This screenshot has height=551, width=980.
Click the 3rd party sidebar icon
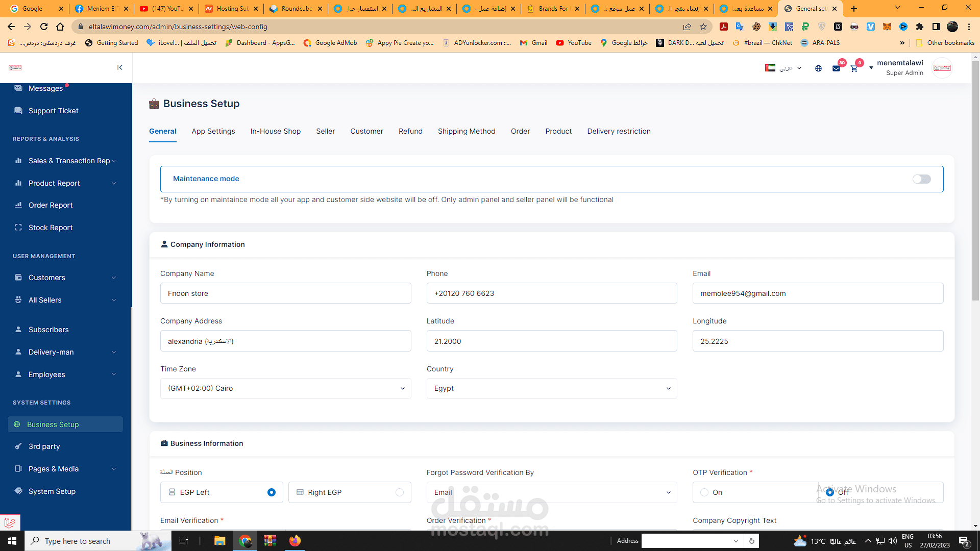point(18,446)
